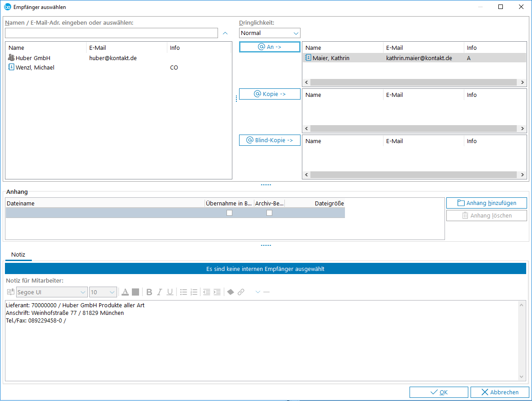This screenshot has height=401, width=532.
Task: Toggle italic formatting in note toolbar
Action: coord(159,292)
